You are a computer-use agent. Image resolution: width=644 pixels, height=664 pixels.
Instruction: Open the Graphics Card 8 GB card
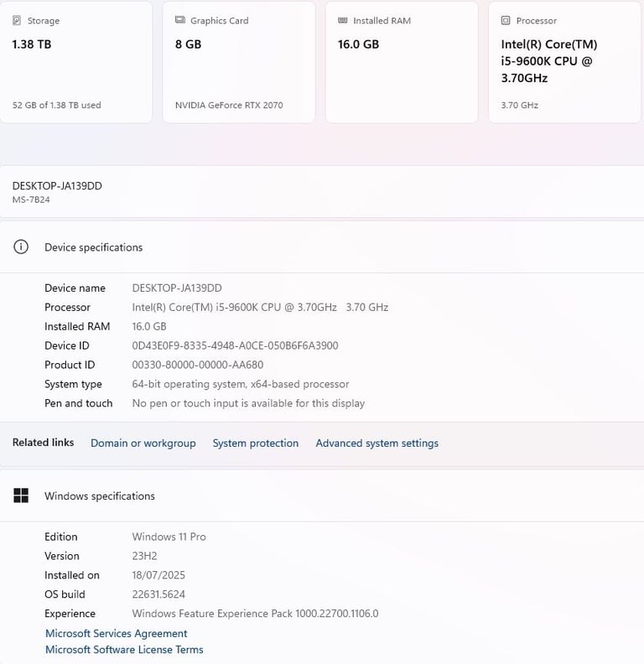pos(239,62)
